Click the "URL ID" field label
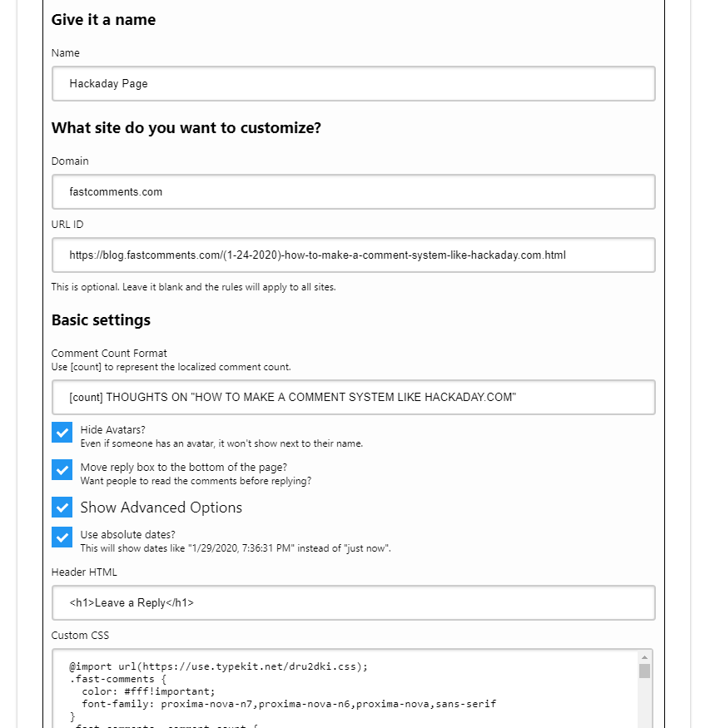This screenshot has height=728, width=725. (67, 225)
